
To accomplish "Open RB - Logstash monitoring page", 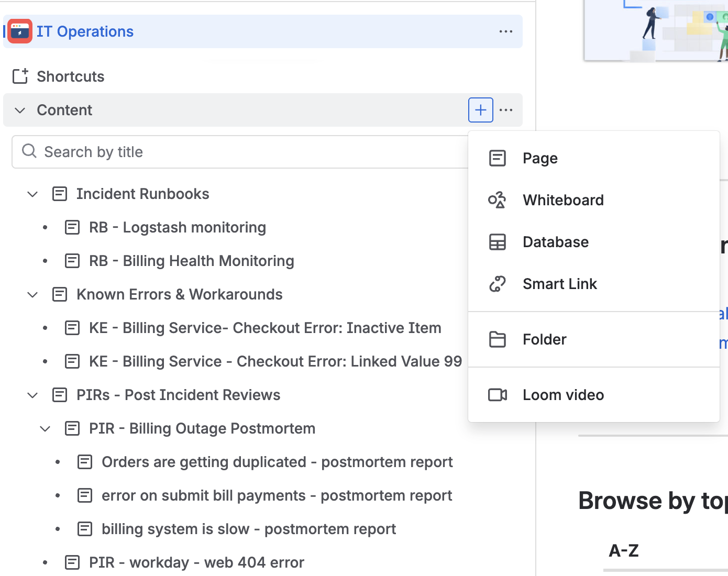I will 177,227.
